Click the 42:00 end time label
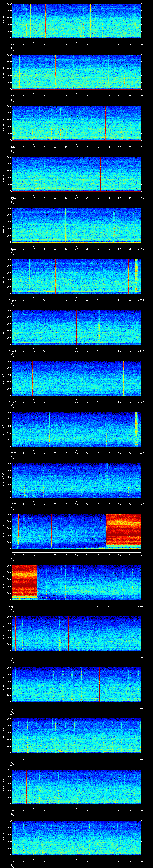 tap(141, 555)
